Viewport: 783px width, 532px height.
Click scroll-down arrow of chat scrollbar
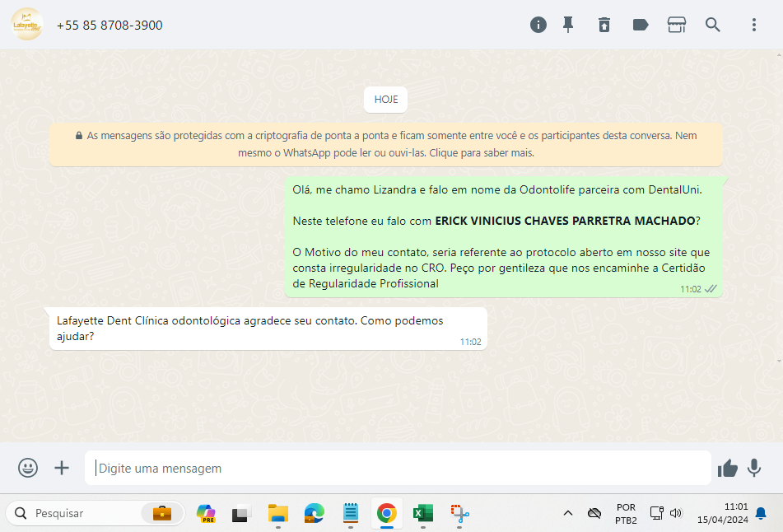(779, 361)
